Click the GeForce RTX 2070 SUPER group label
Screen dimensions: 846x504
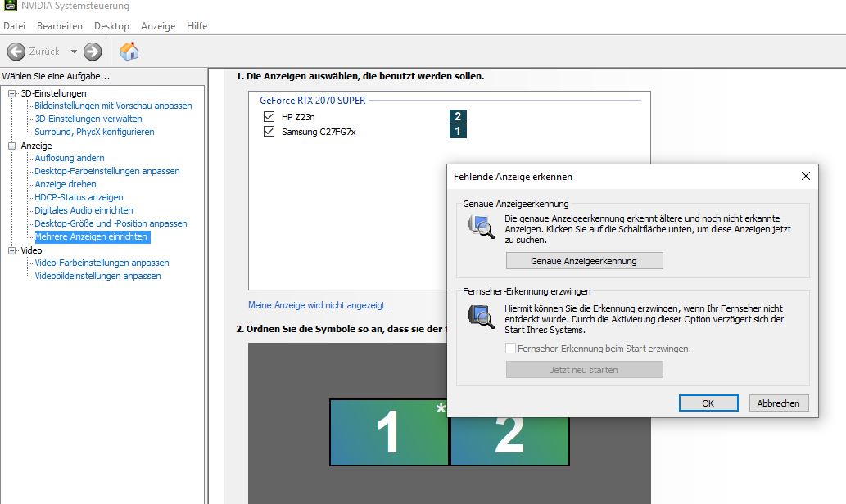(x=312, y=101)
